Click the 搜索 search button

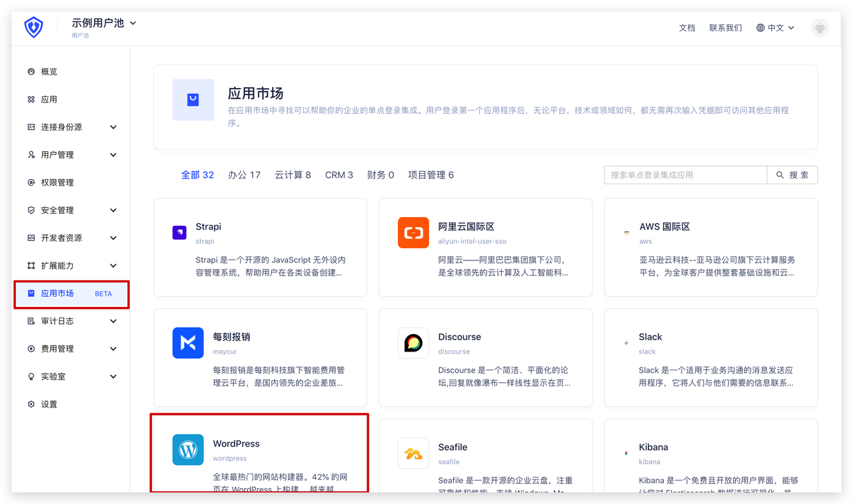792,175
